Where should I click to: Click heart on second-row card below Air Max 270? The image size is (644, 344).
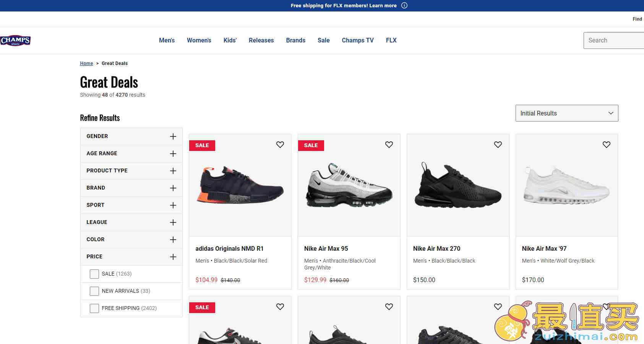(498, 307)
